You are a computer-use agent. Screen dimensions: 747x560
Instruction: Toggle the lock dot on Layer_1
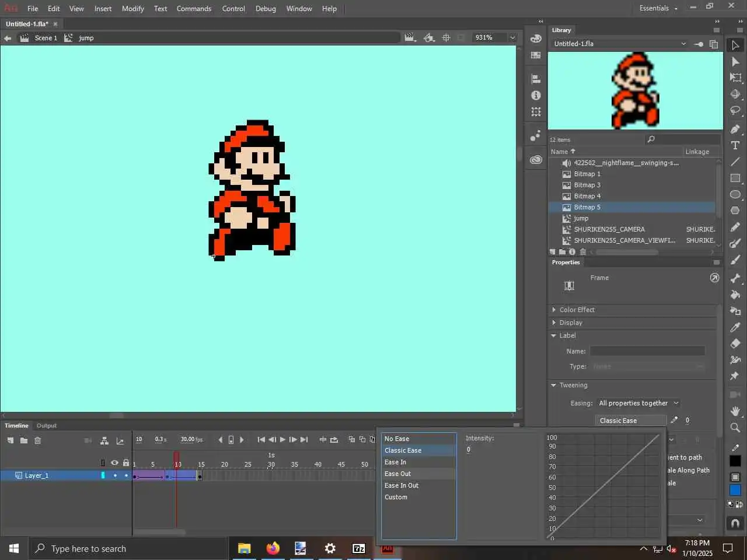pos(126,475)
